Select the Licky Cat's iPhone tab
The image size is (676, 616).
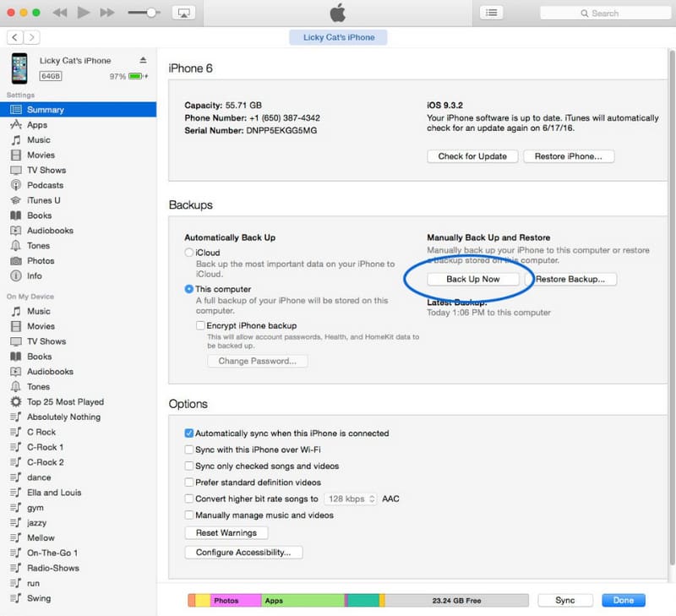pyautogui.click(x=339, y=37)
